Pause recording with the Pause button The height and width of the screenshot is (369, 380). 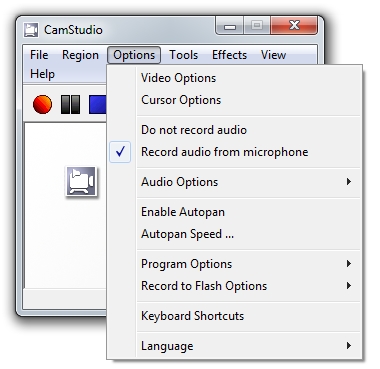pyautogui.click(x=70, y=104)
